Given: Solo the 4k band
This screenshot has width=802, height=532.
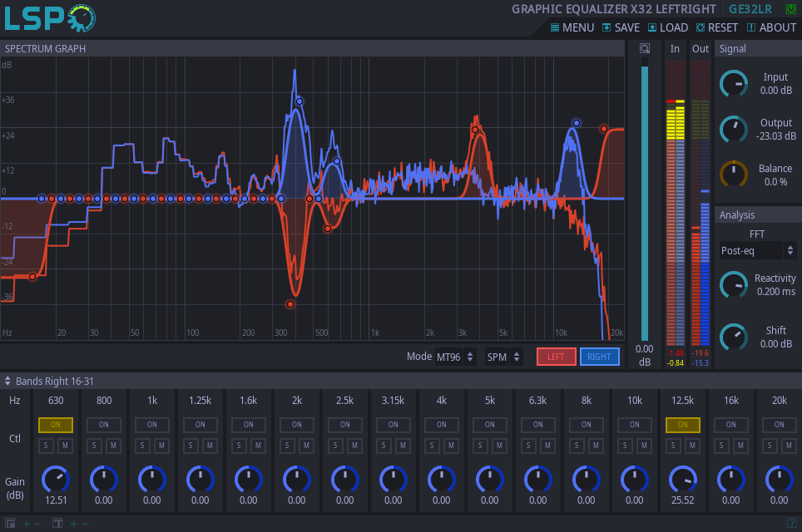Looking at the screenshot, I should 432,446.
